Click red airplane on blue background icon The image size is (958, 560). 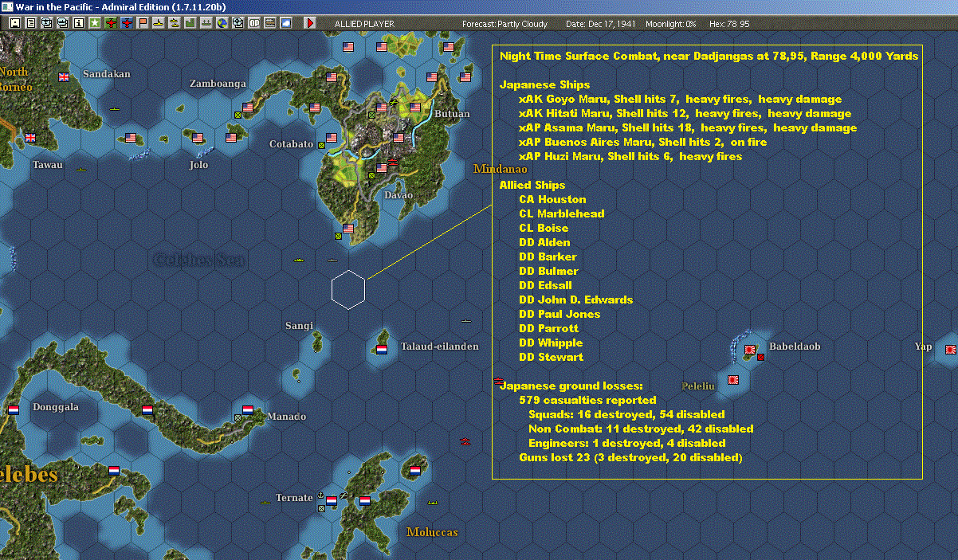pyautogui.click(x=127, y=23)
